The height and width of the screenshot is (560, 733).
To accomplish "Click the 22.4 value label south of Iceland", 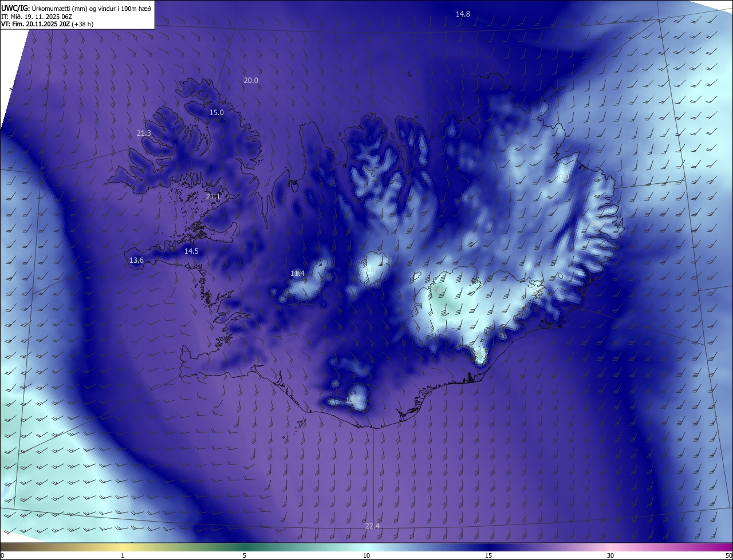I will point(372,526).
